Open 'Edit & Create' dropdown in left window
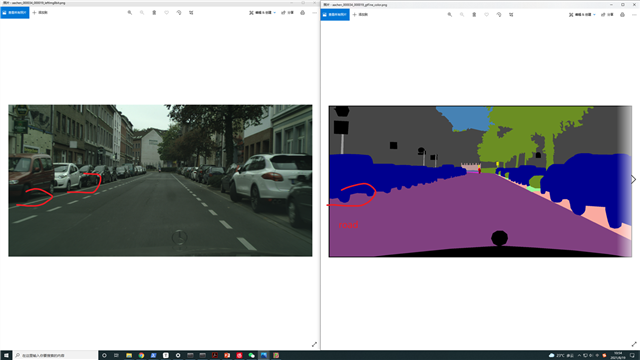Screen dimensions: 640x360 click(x=262, y=13)
